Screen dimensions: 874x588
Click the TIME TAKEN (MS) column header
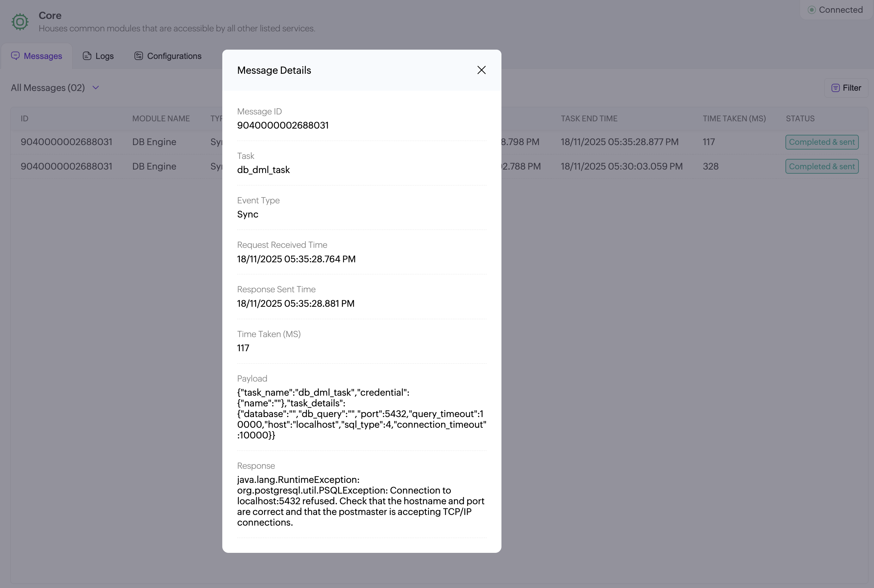tap(734, 119)
